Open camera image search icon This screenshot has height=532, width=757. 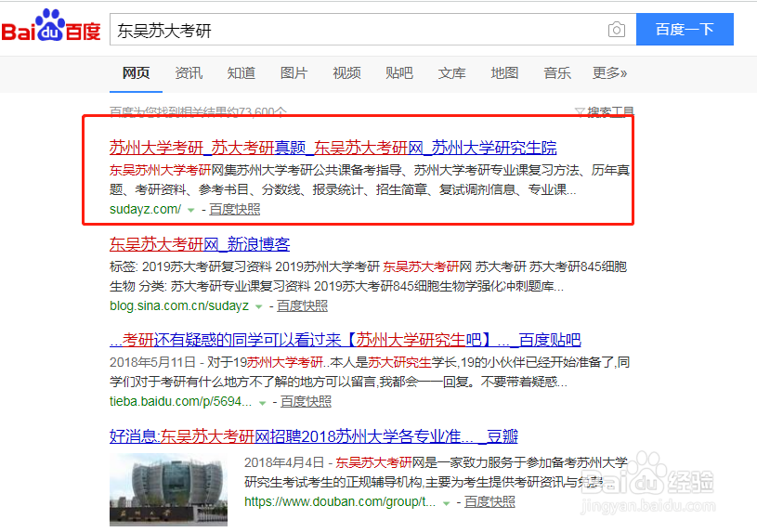click(x=617, y=30)
